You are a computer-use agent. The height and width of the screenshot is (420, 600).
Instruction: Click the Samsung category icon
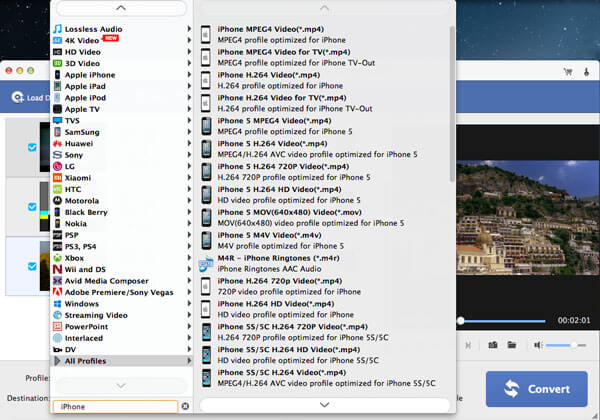click(57, 132)
